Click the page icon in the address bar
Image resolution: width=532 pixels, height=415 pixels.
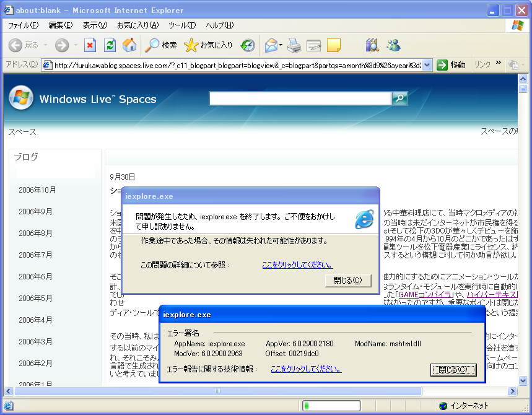[x=48, y=65]
